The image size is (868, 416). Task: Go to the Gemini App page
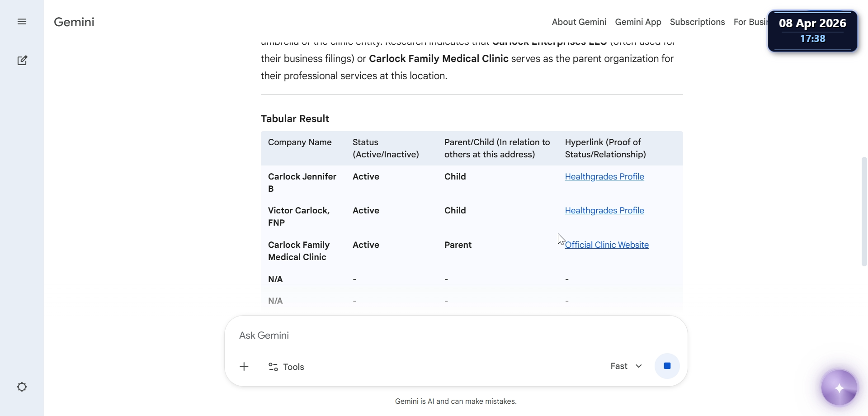coord(638,22)
